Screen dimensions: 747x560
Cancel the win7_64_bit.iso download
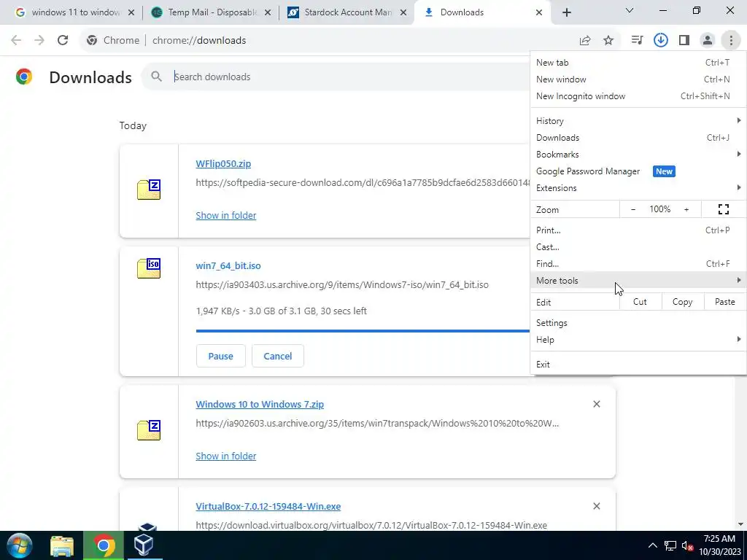click(278, 356)
